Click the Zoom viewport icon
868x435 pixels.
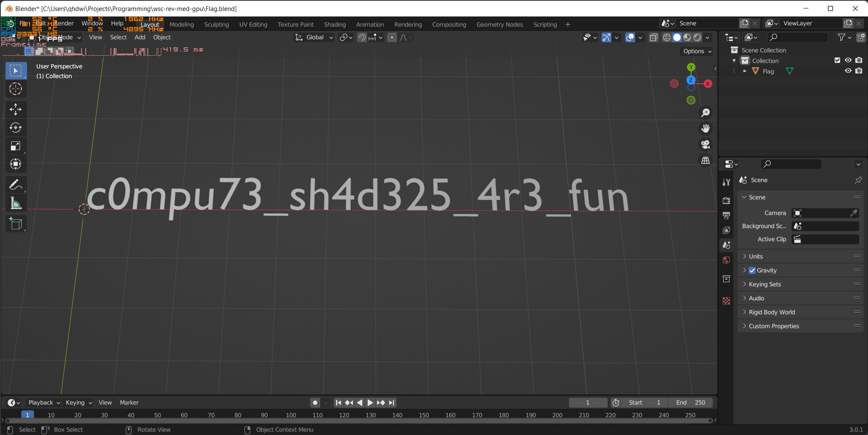point(705,113)
